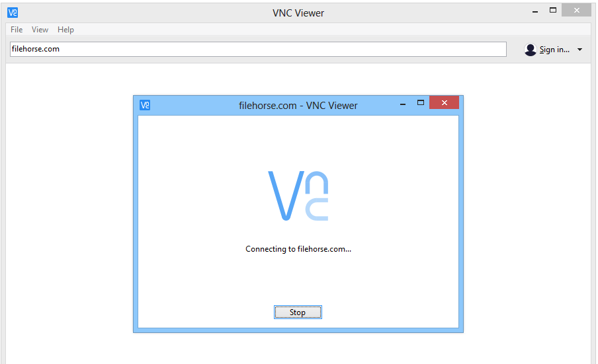The height and width of the screenshot is (364, 598).
Task: Close the filehorse.com connection dialog
Action: point(445,102)
